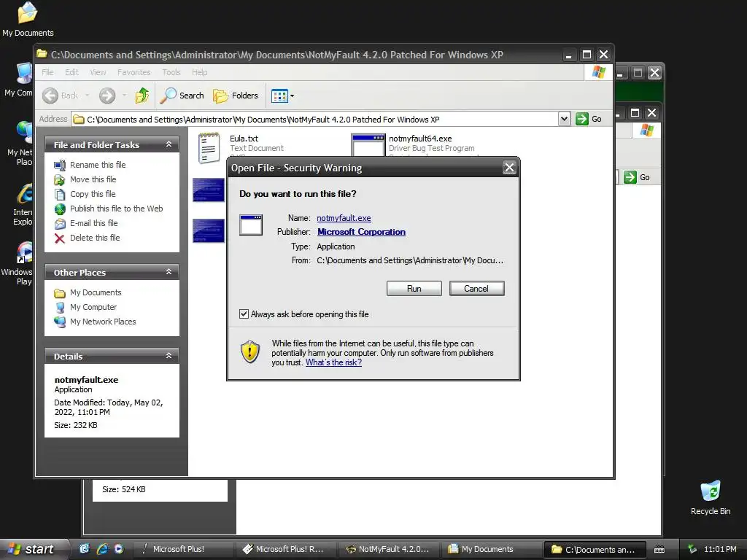Click the Show Desktop quick launch icon

(x=85, y=549)
